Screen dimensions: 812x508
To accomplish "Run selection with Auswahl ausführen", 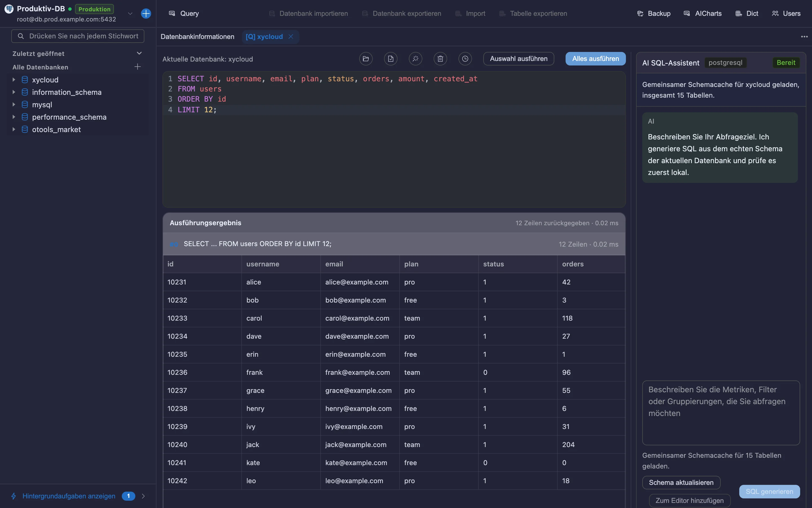I will click(518, 59).
